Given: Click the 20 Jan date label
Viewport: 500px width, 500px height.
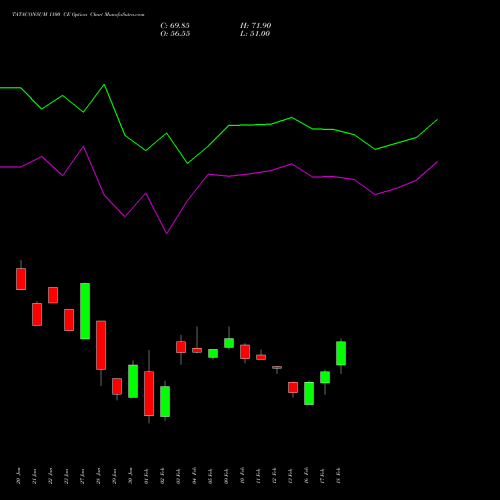Looking at the screenshot, I should (18, 476).
